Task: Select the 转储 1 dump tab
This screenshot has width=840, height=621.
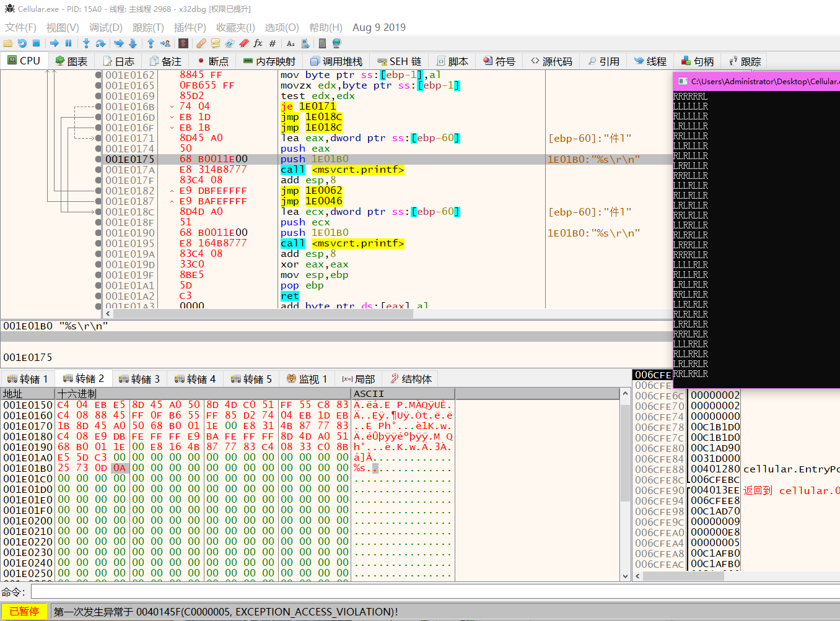Action: pos(27,379)
